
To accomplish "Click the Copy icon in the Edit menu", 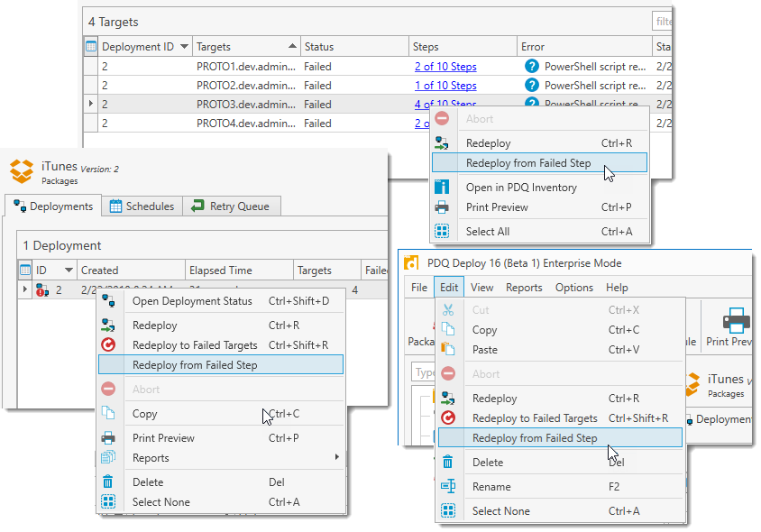I will tap(448, 330).
